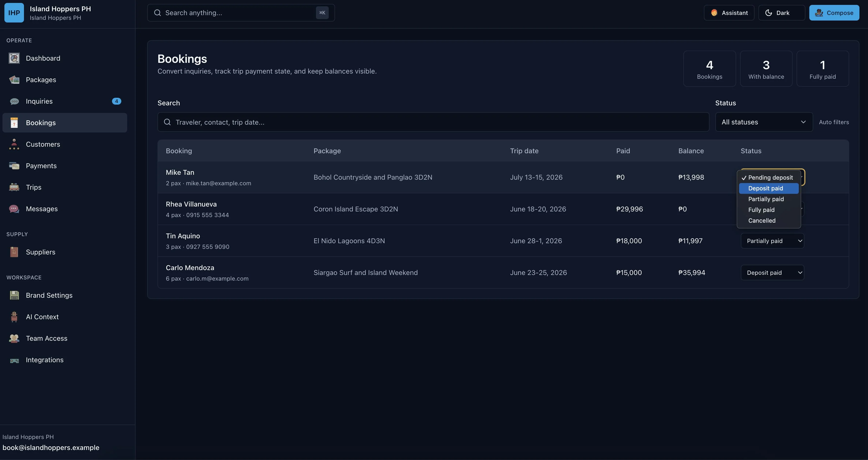Click the Trips bus icon
Image resolution: width=868 pixels, height=460 pixels.
tap(14, 187)
